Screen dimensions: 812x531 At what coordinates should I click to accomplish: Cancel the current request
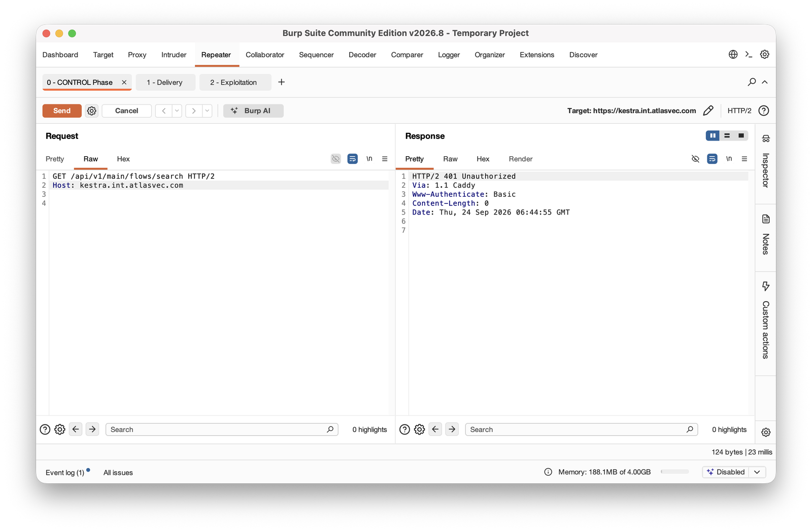(x=127, y=111)
